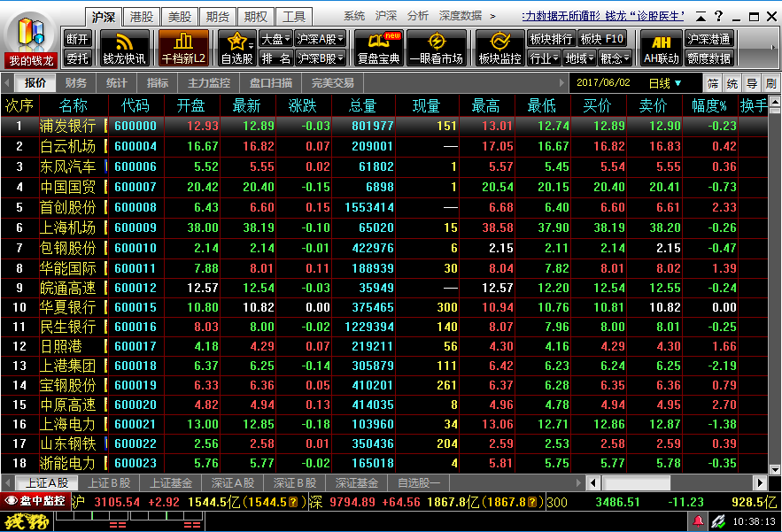782x532 pixels.
Task: Click the red alert bell icon
Action: [698, 521]
